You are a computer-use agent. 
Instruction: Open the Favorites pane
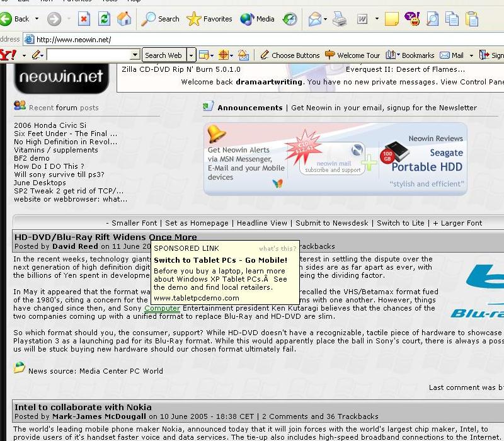(x=209, y=19)
